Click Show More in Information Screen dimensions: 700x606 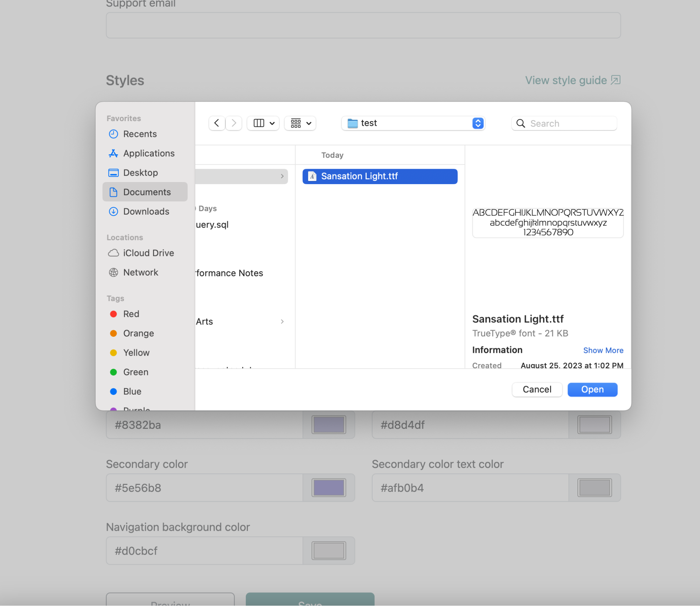click(x=603, y=350)
